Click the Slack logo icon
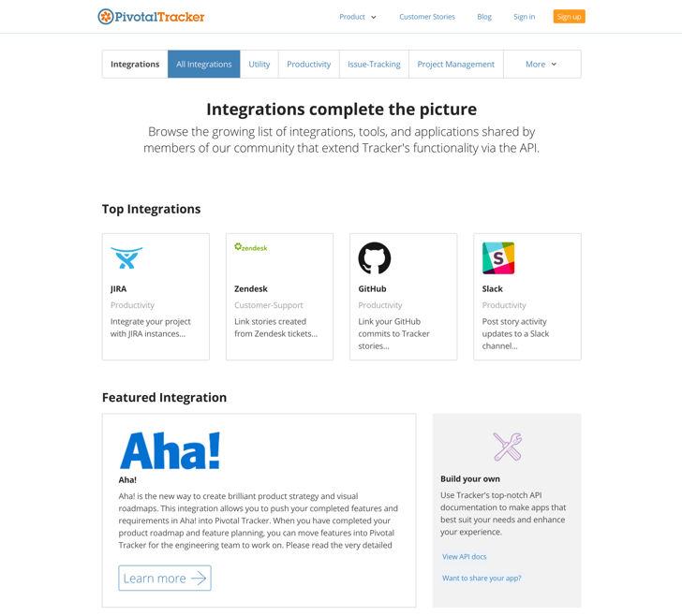682x616 pixels. pyautogui.click(x=497, y=258)
